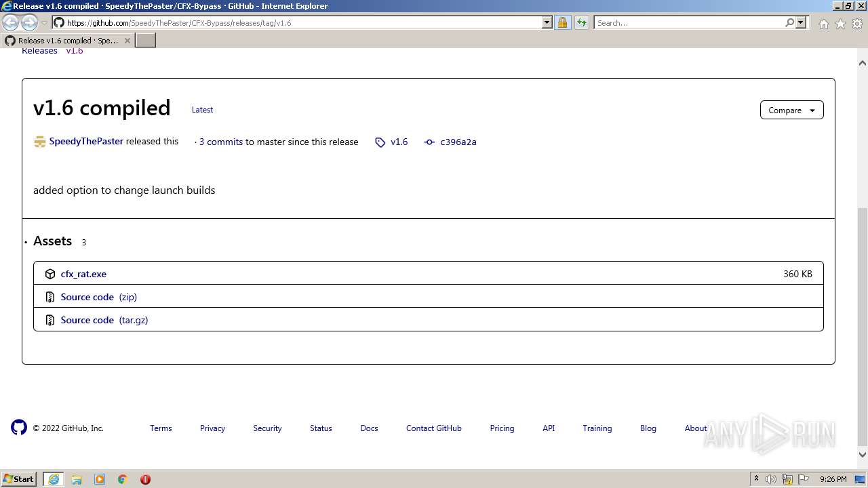Screen dimensions: 868x488
Task: View 3 commits since this release
Action: [221, 142]
